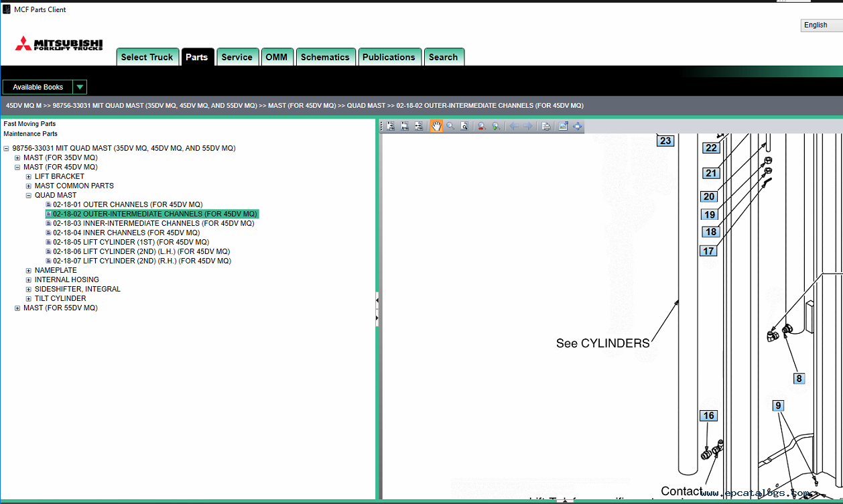Zoom out with the red minus magnifier

[481, 126]
